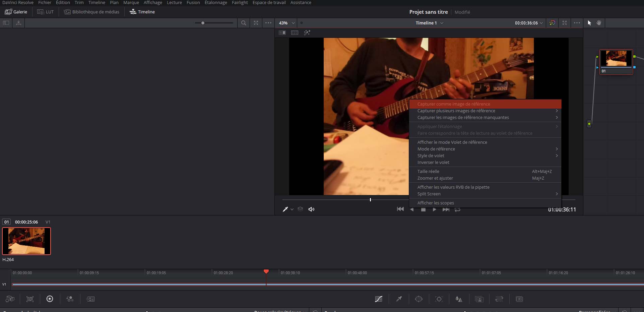The width and height of the screenshot is (644, 312).
Task: Toggle the image wipe view
Action: (282, 33)
